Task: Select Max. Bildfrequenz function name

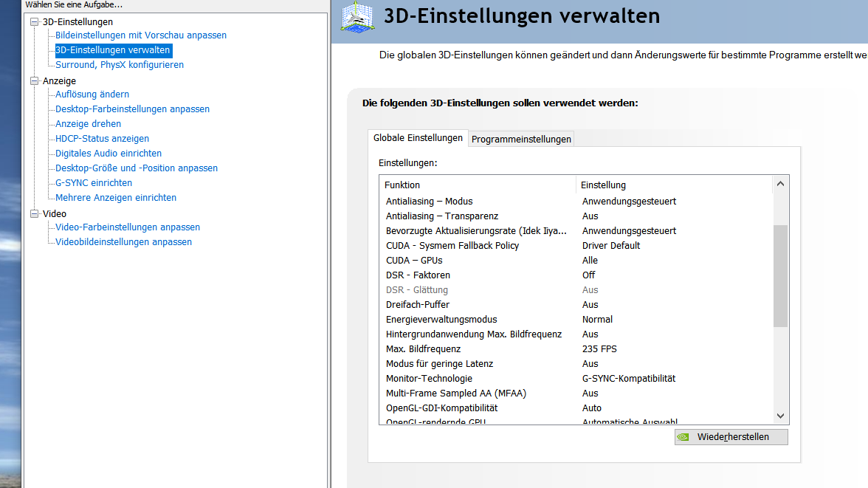Action: 423,349
